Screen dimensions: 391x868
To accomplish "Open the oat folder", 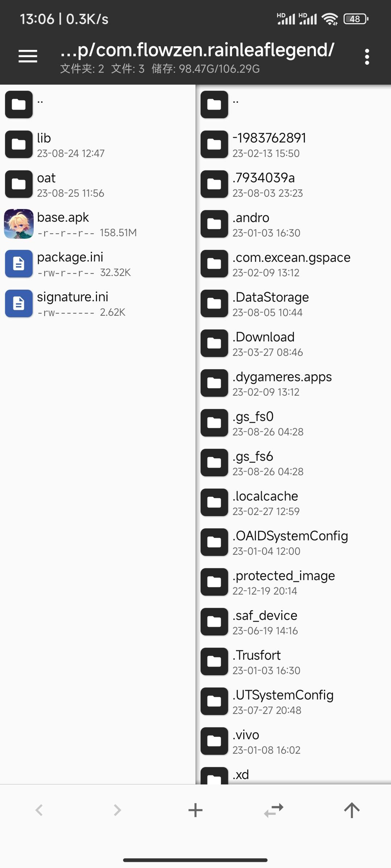I will [x=98, y=184].
